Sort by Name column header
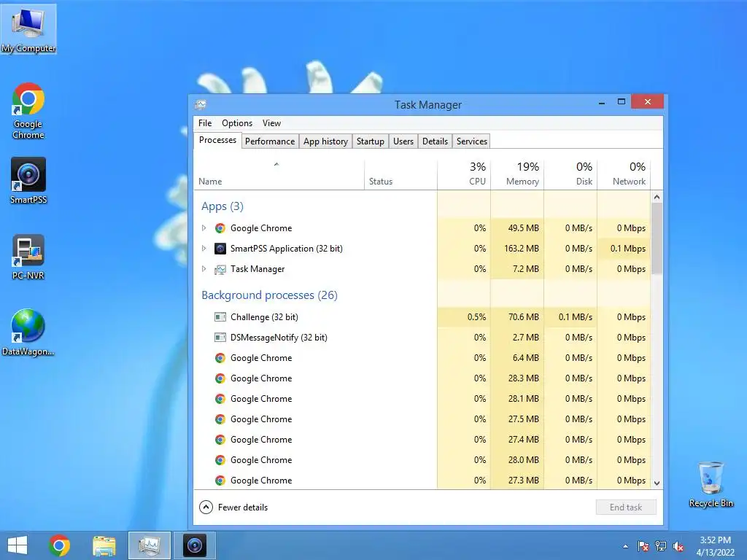 (279, 174)
